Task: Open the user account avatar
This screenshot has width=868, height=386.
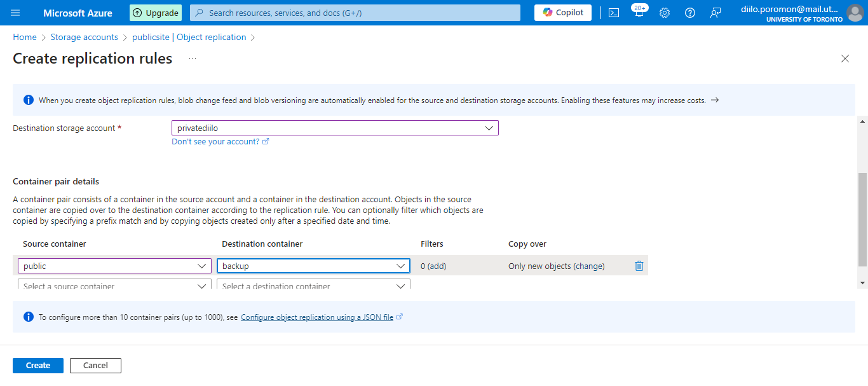Action: tap(855, 13)
